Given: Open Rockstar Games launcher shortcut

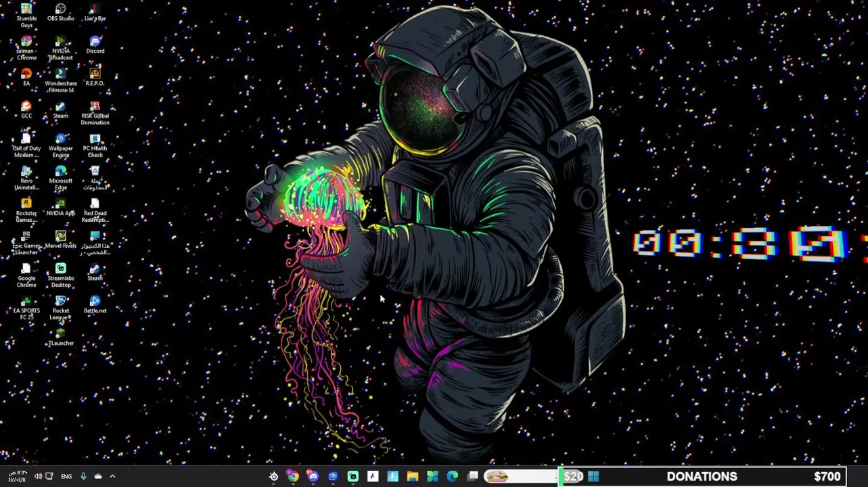Looking at the screenshot, I should 26,210.
